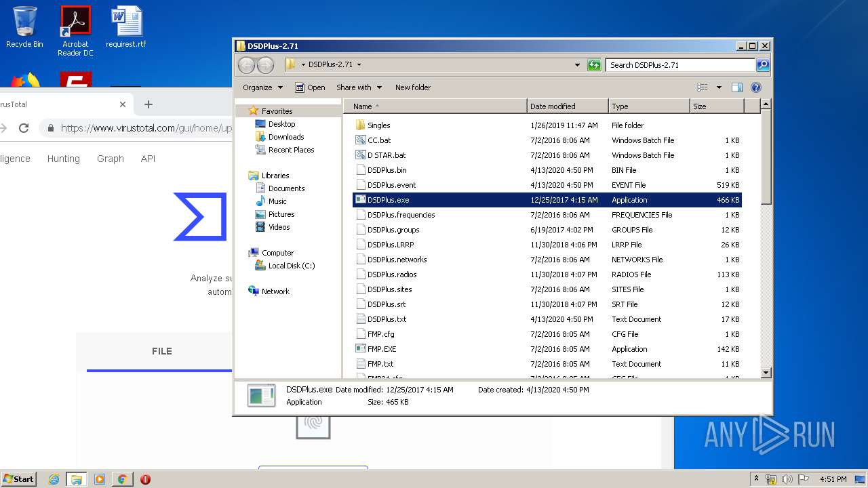
Task: Click the API link on the VirusTotal page
Action: coord(148,159)
